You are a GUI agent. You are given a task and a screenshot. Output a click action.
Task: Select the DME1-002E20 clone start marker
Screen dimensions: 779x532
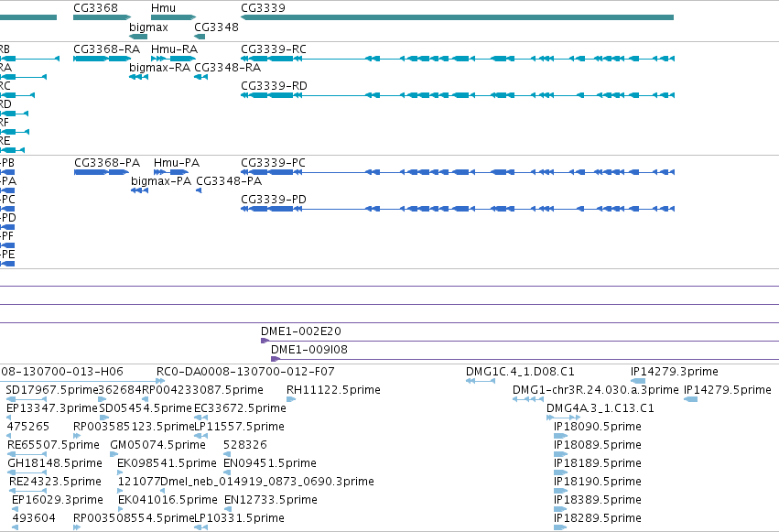click(x=265, y=341)
